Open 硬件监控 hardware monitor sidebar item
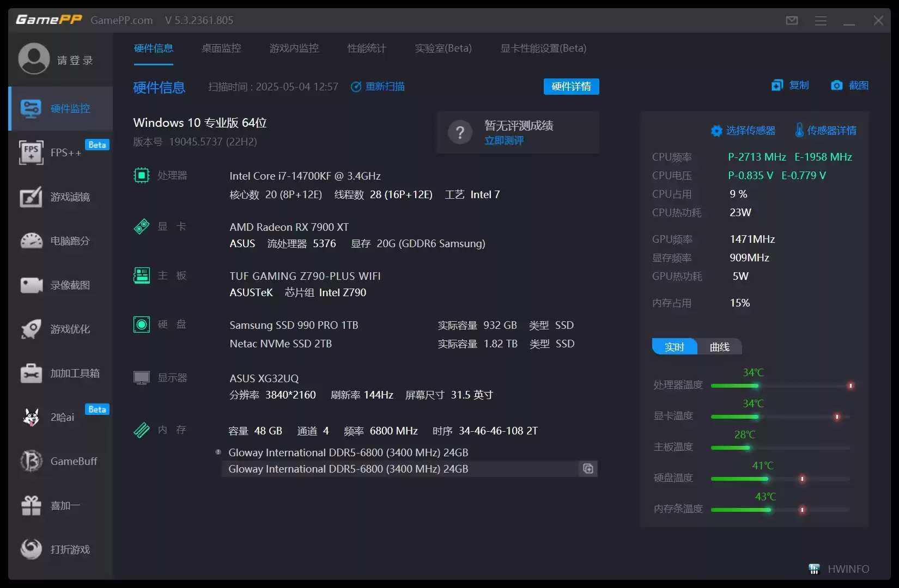The width and height of the screenshot is (899, 588). pos(60,108)
